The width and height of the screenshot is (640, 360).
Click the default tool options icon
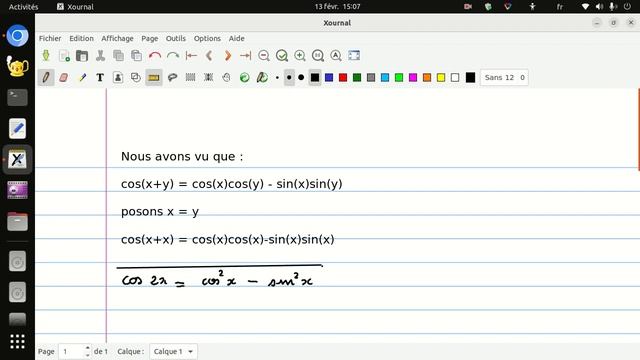point(244,78)
